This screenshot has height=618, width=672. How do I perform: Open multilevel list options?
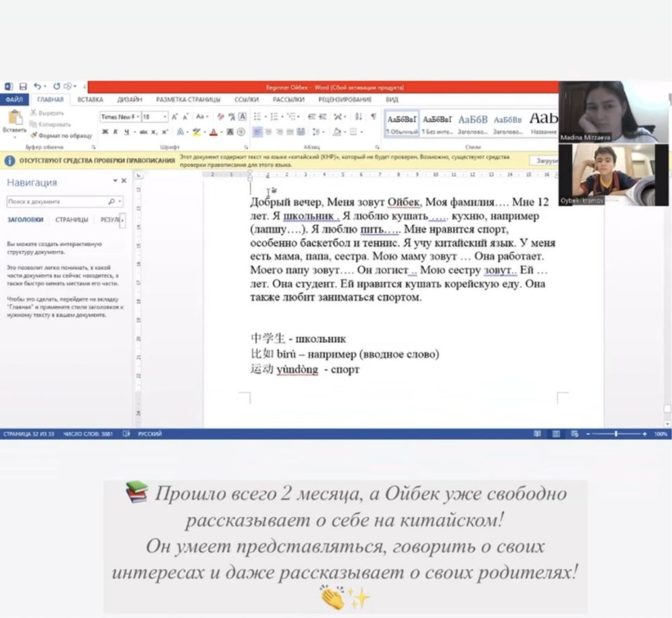(292, 116)
